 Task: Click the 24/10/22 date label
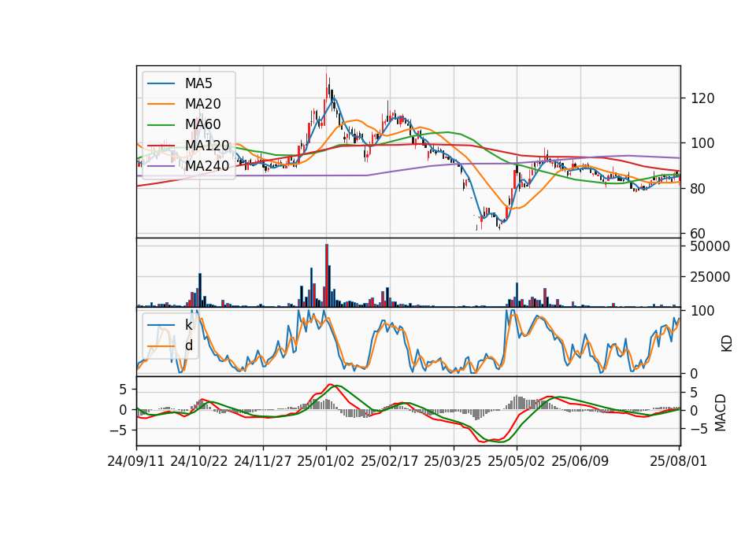(x=199, y=461)
